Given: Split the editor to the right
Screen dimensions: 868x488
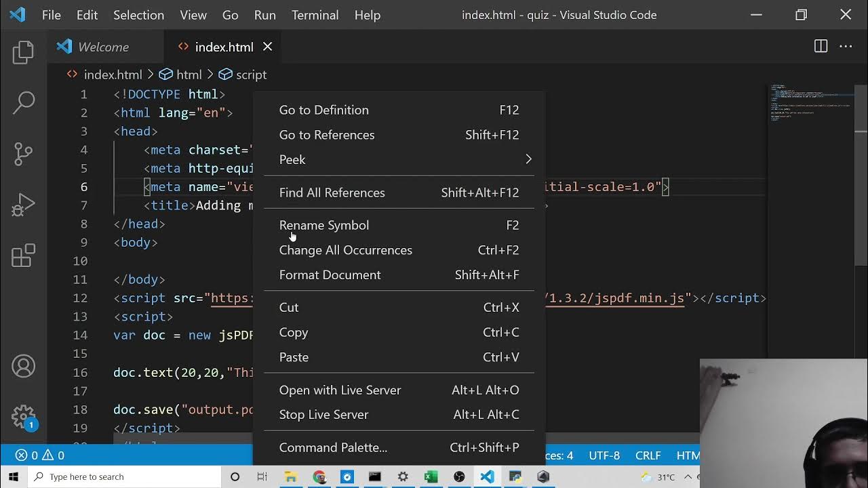Looking at the screenshot, I should point(821,46).
